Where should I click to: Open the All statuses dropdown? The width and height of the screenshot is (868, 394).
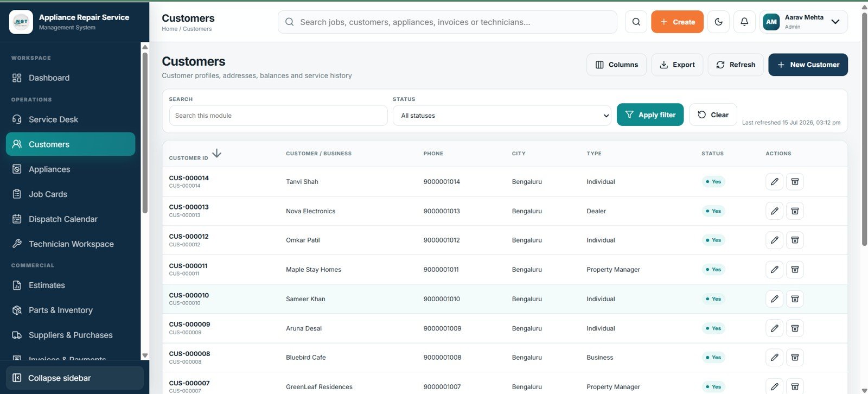(502, 116)
